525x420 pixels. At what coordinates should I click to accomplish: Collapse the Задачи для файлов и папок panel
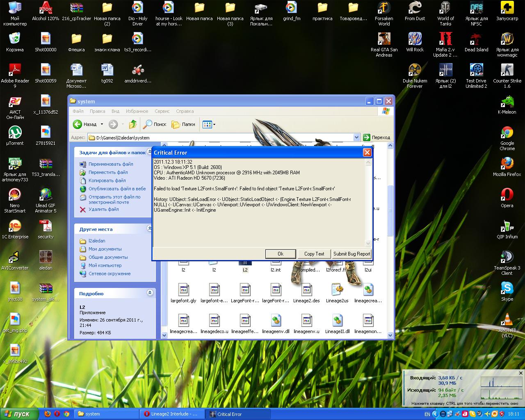(150, 152)
